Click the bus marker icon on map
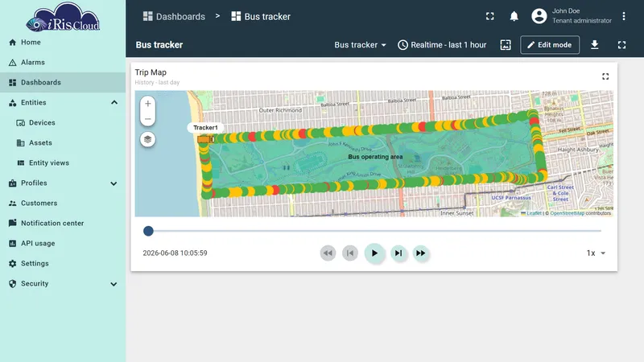644x362 pixels. [x=206, y=139]
